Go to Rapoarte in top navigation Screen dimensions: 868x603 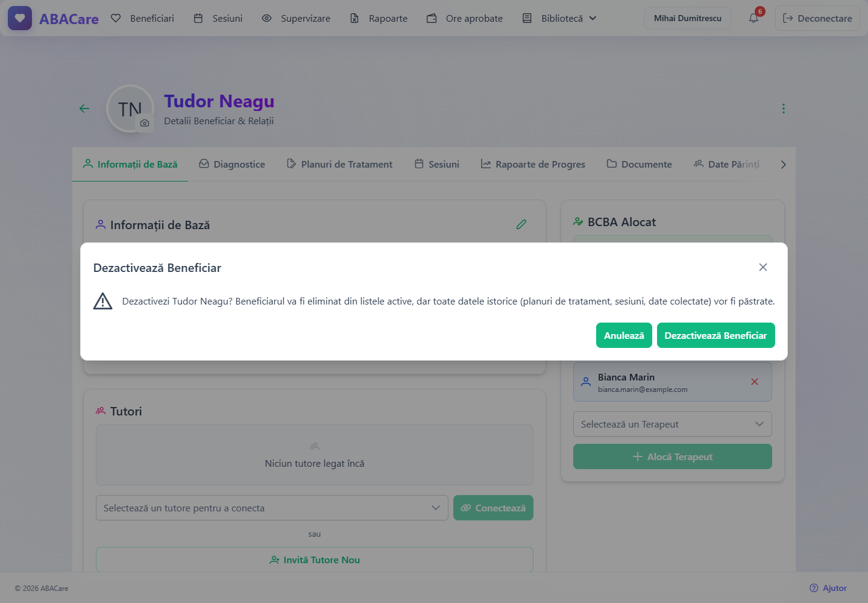[379, 18]
